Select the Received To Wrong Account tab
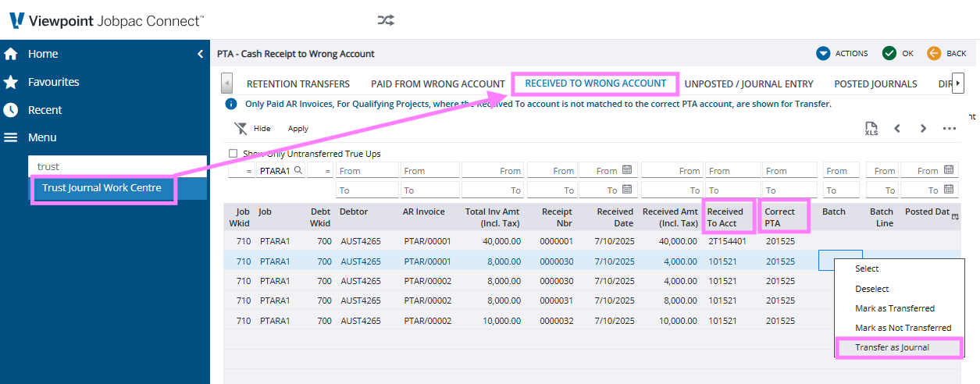 596,84
